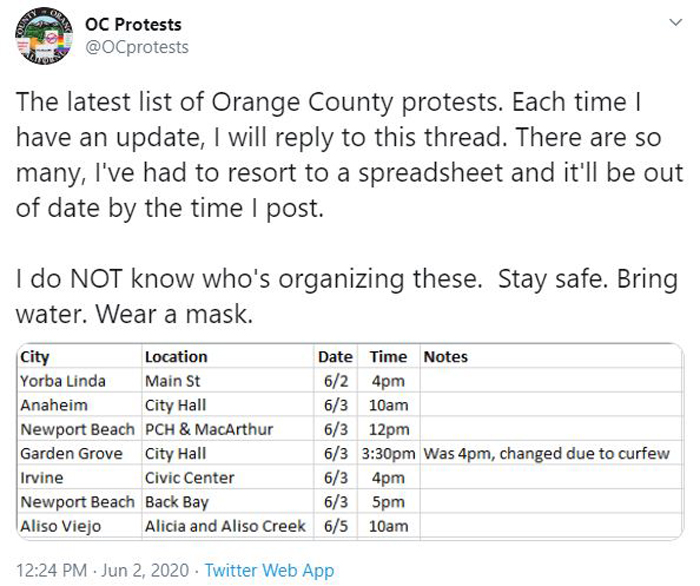Select the PCH & MacArthur location cell
700x586 pixels.
(x=228, y=429)
